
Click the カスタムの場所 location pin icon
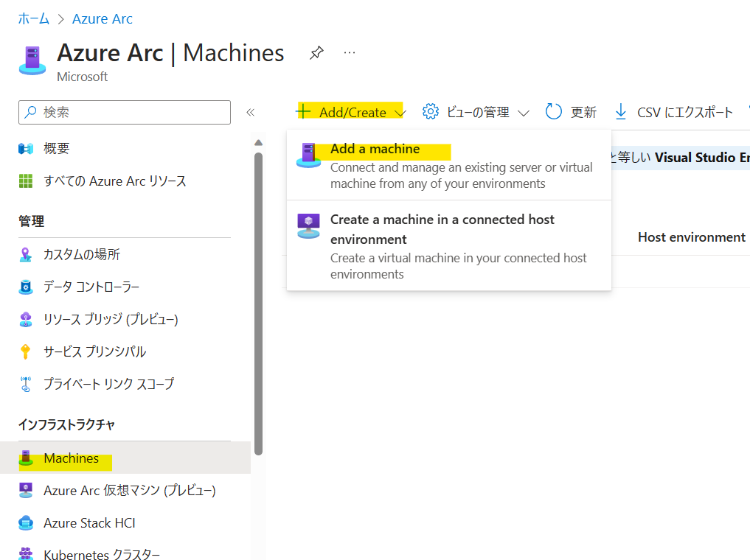click(x=26, y=254)
